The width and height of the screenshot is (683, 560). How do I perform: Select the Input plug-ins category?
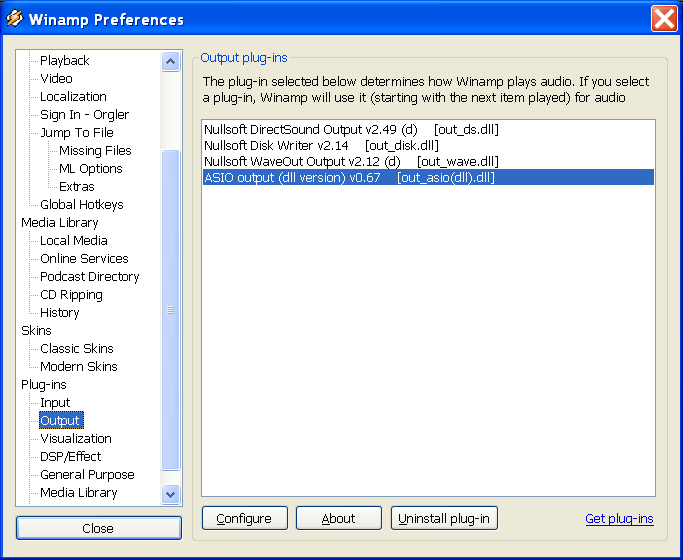tap(55, 403)
